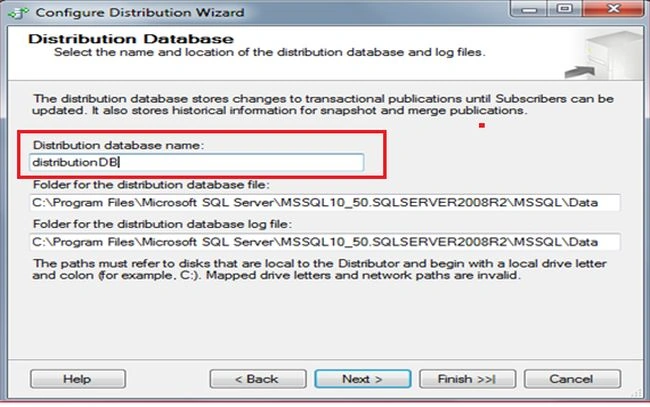
Task: Maximize the wizard window
Action: 564,9
